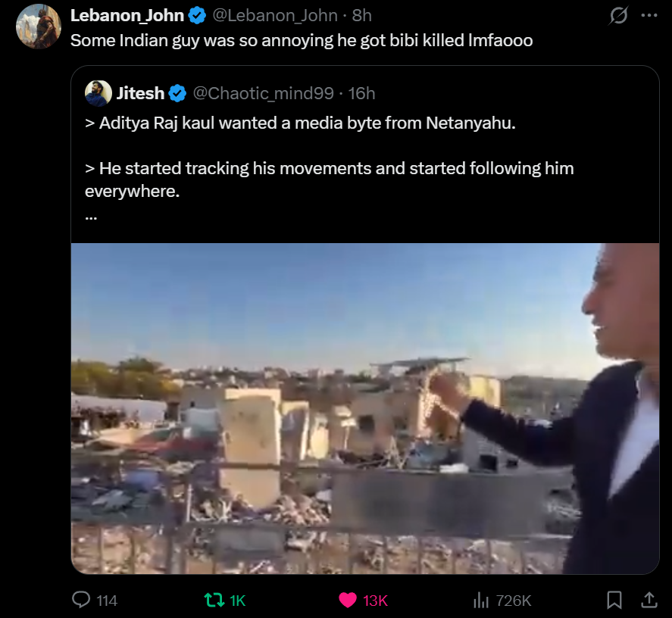Click the @Chaotic_mind99 handle
The width and height of the screenshot is (672, 618).
[x=264, y=93]
